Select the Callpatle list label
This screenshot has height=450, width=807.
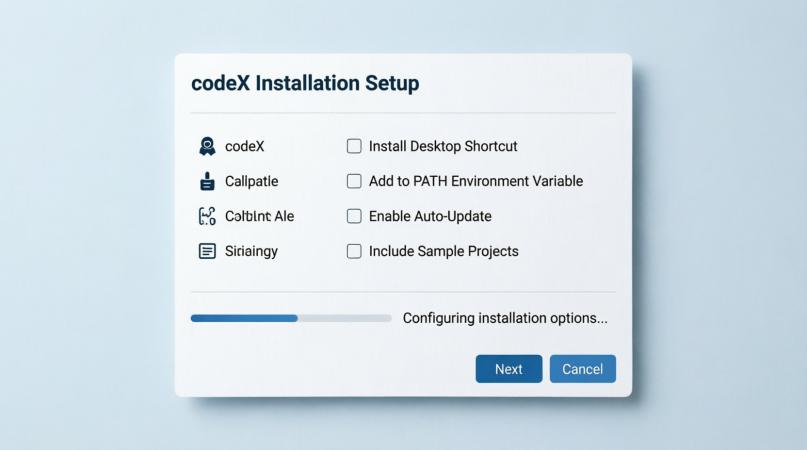[251, 181]
